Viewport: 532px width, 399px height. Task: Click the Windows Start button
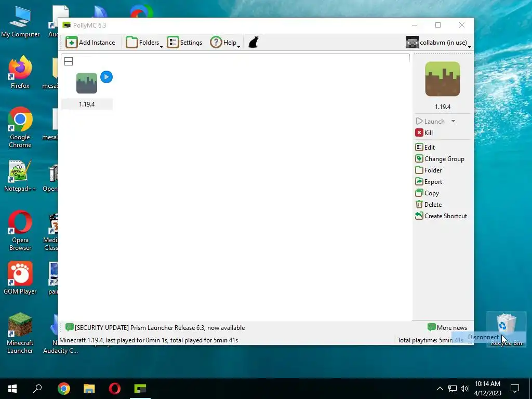pyautogui.click(x=12, y=389)
